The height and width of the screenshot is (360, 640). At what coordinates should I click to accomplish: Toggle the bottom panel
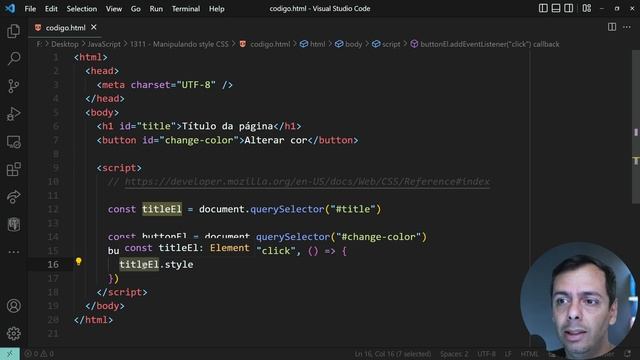click(x=556, y=8)
